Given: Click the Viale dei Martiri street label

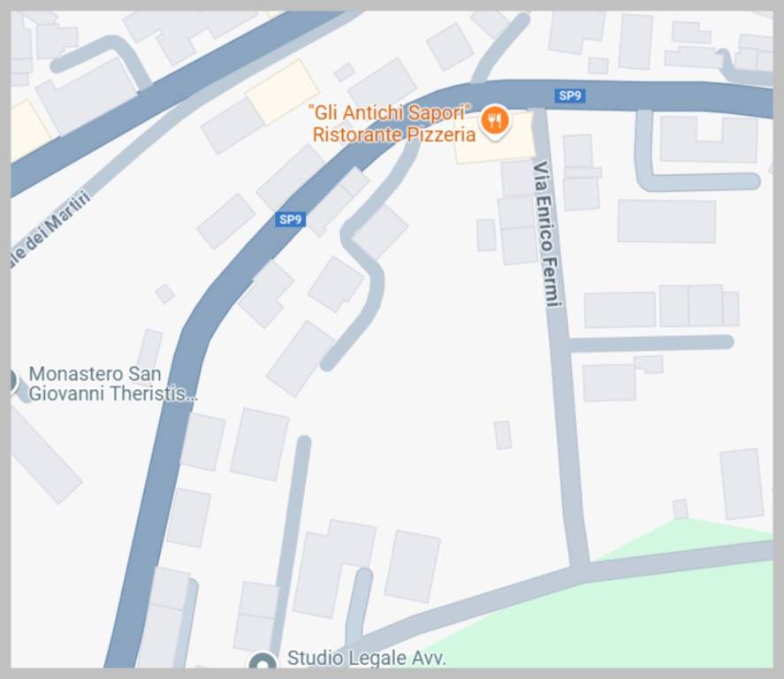Looking at the screenshot, I should click(x=50, y=229).
